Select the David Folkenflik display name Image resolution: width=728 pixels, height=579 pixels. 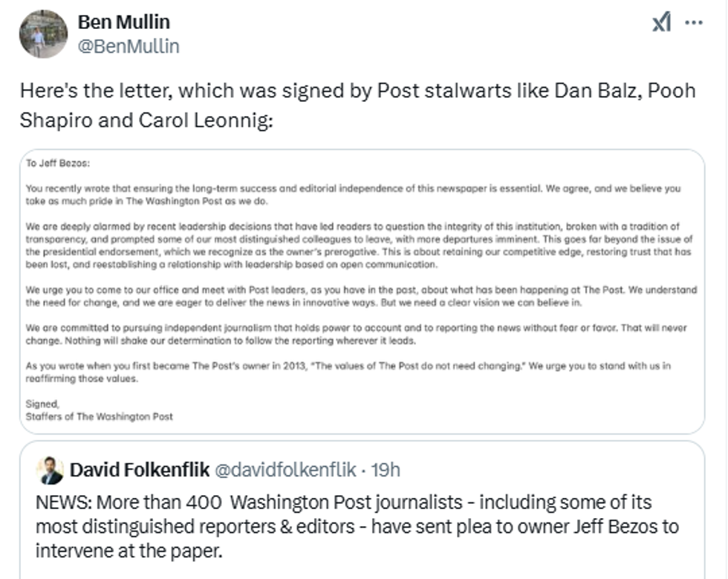click(x=139, y=470)
